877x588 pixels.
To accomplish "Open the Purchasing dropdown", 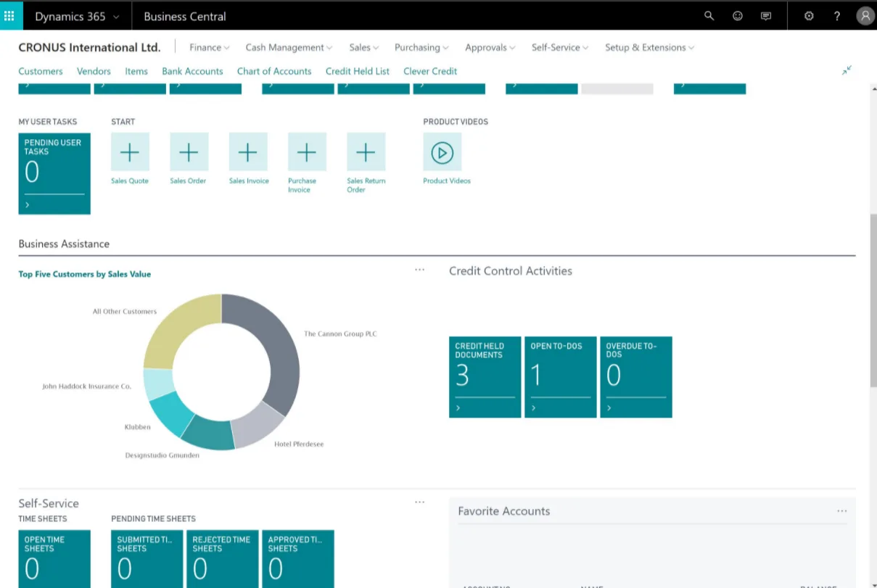I will (x=421, y=47).
